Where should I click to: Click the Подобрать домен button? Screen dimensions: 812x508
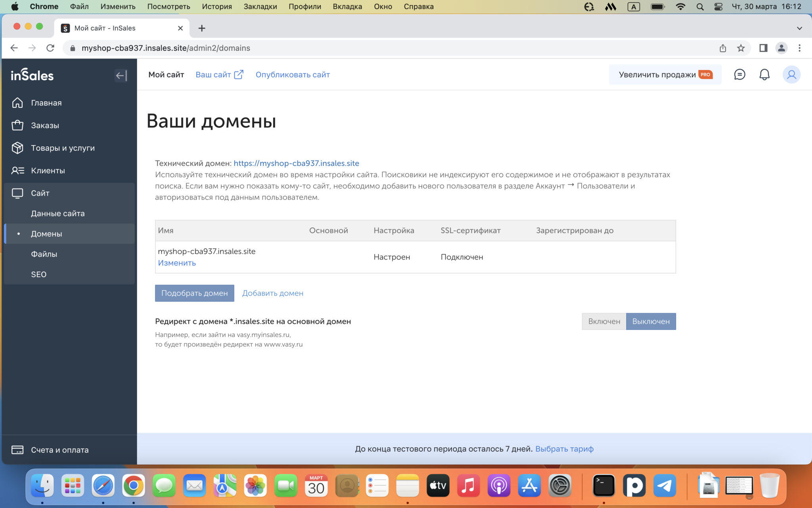coord(194,293)
